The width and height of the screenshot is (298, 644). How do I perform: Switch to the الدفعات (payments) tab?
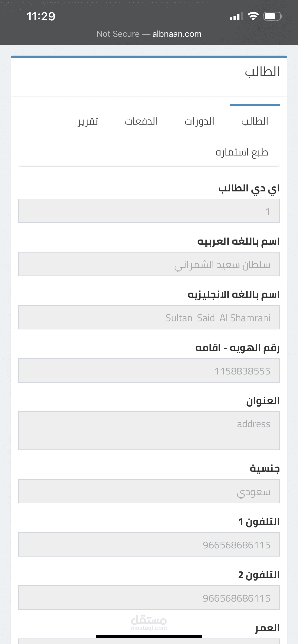(141, 121)
